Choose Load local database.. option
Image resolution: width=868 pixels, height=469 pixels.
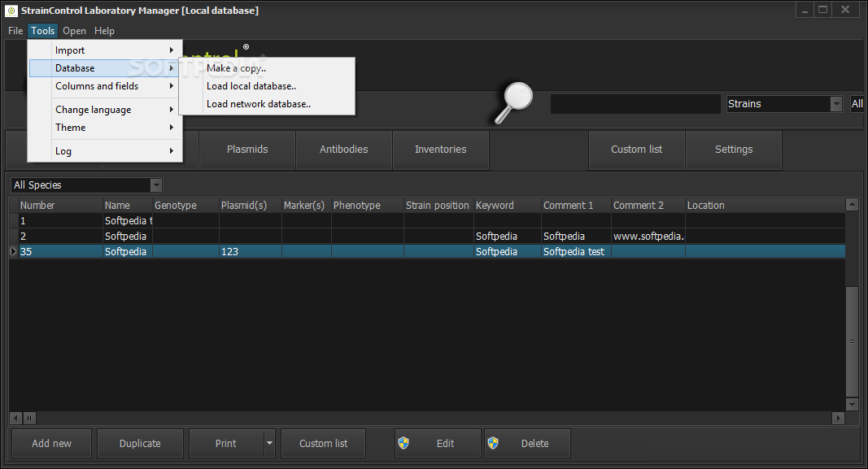267,85
